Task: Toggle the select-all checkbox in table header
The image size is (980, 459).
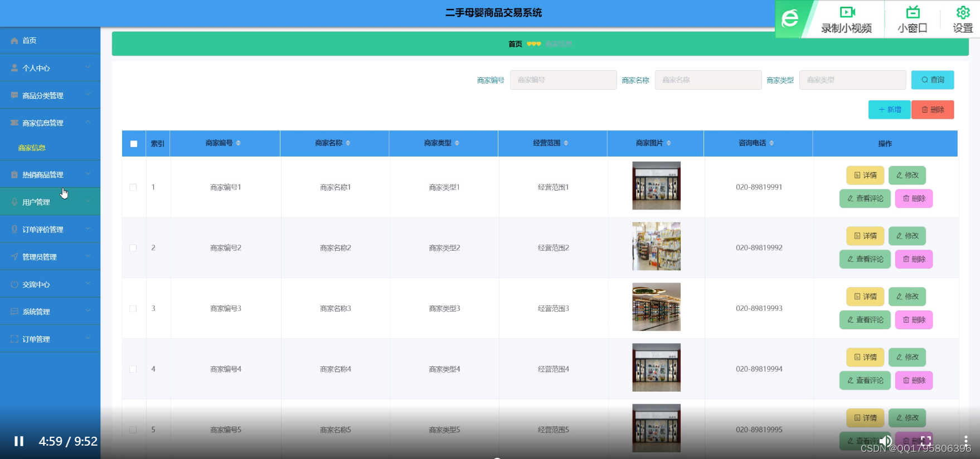Action: click(x=134, y=144)
